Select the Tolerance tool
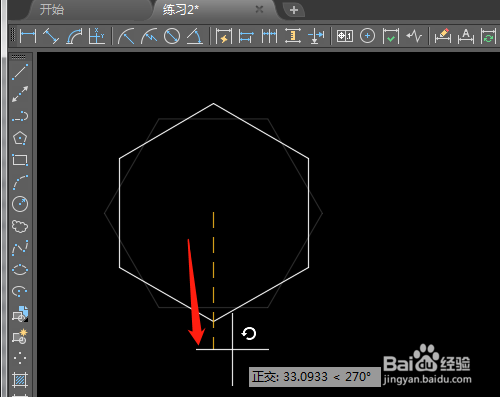Viewport: 500px width, 397px height. tap(345, 36)
